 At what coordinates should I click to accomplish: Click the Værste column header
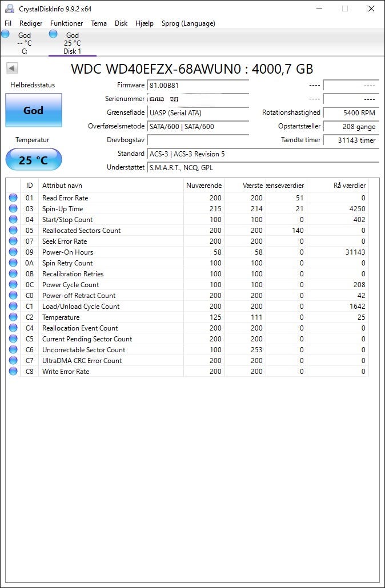pos(246,186)
